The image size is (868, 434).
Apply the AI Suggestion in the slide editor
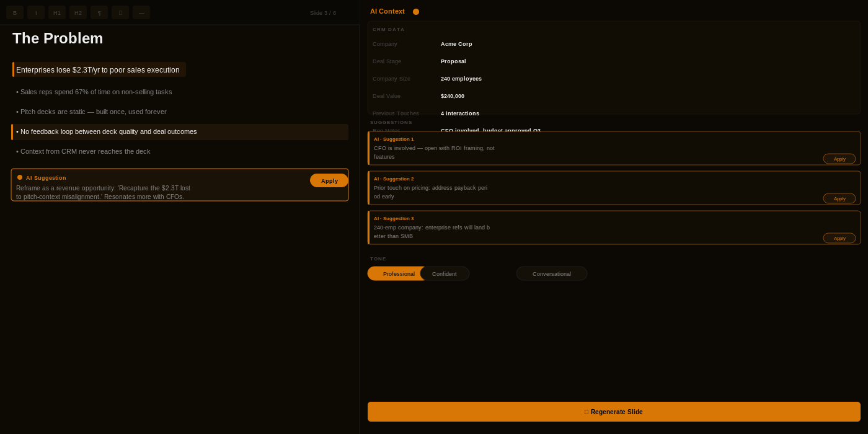coord(329,180)
